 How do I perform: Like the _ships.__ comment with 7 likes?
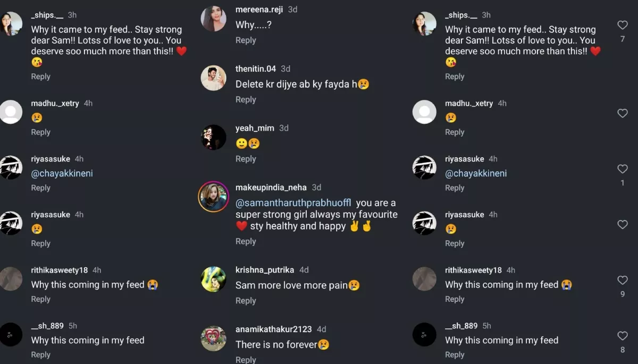click(623, 25)
